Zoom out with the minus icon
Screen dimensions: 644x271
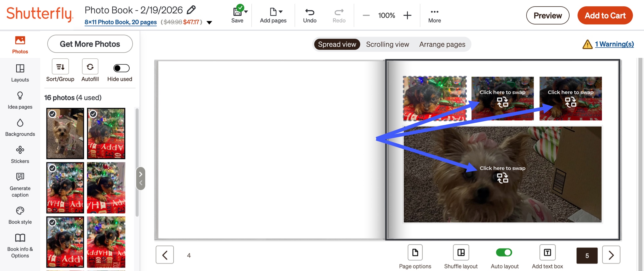[366, 15]
